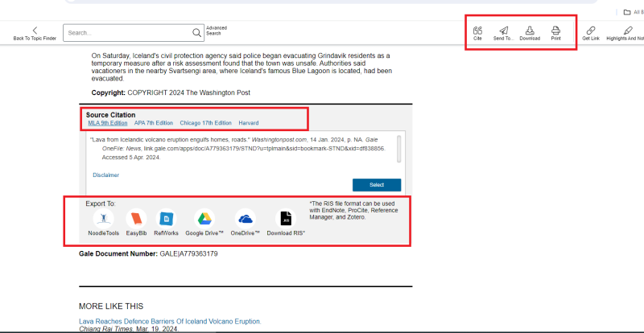Open the Send To paper plane icon
This screenshot has height=333, width=644.
[x=503, y=31]
